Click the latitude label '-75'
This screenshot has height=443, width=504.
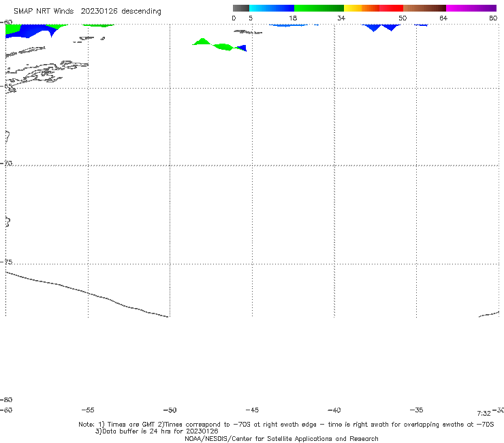coord(6,262)
